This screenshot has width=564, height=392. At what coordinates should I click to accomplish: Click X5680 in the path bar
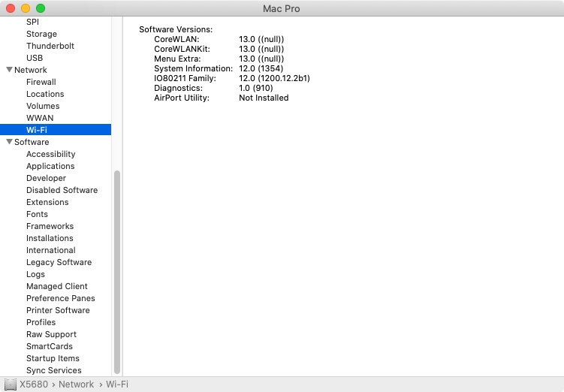tap(34, 384)
